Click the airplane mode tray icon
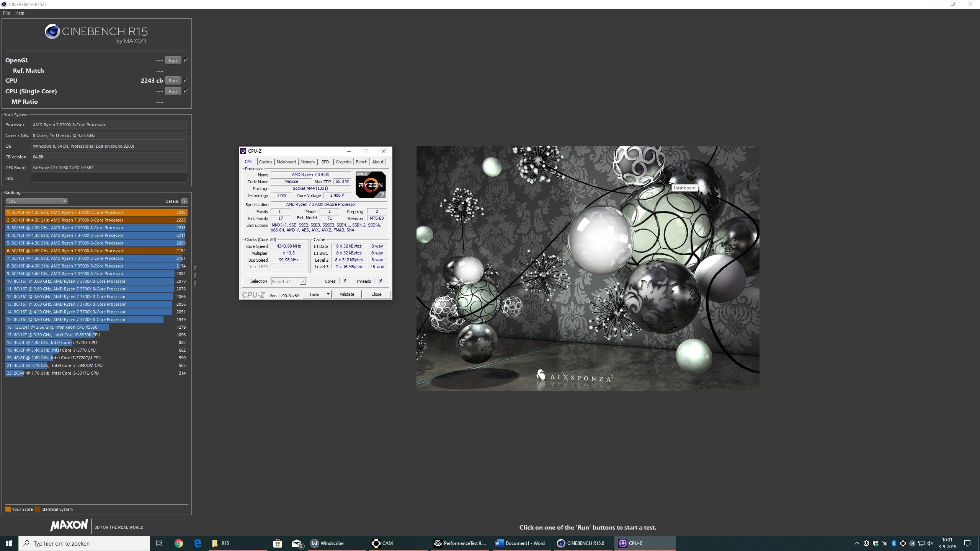The height and width of the screenshot is (551, 980). (x=885, y=543)
